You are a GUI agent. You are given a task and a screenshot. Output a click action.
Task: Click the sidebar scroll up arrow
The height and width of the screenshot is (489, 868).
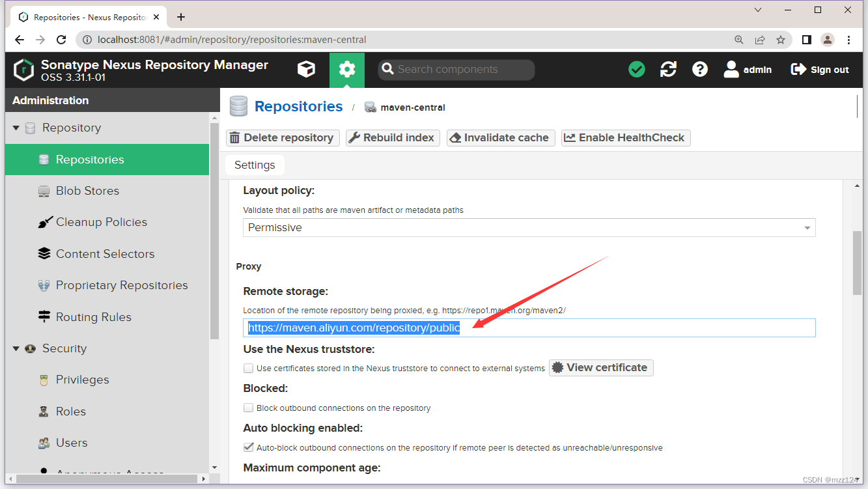tap(215, 117)
